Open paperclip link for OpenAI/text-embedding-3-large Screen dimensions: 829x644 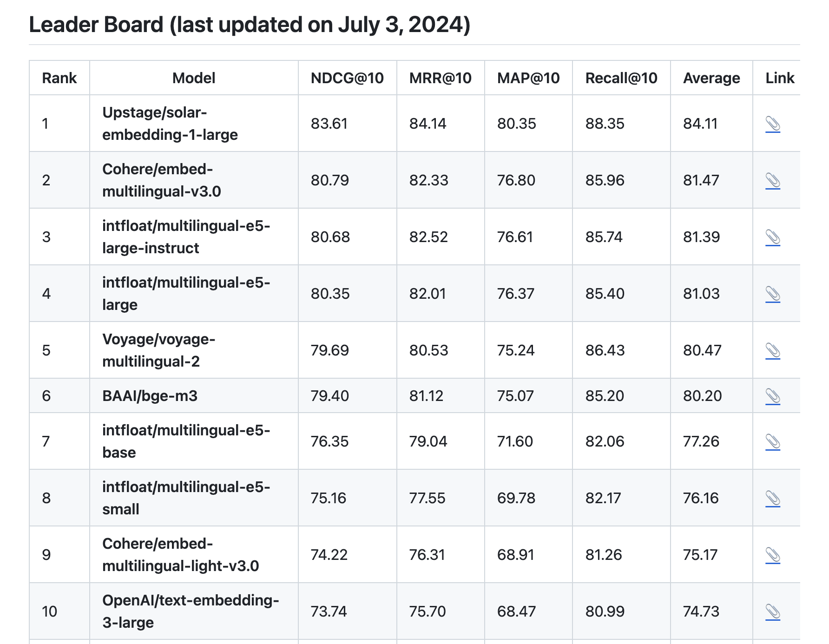[772, 612]
